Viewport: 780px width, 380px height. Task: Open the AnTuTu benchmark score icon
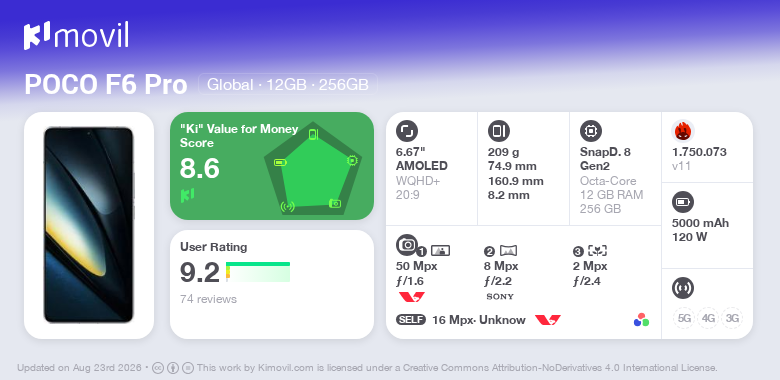coord(683,131)
